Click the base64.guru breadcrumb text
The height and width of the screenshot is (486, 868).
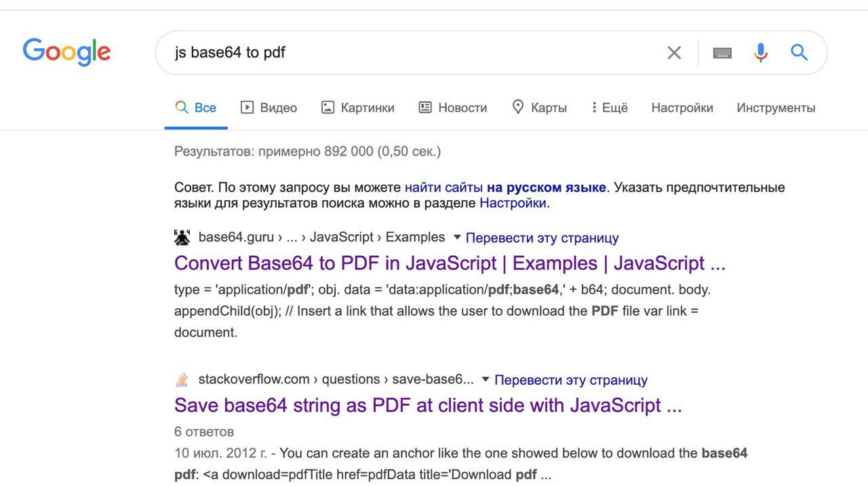click(321, 238)
